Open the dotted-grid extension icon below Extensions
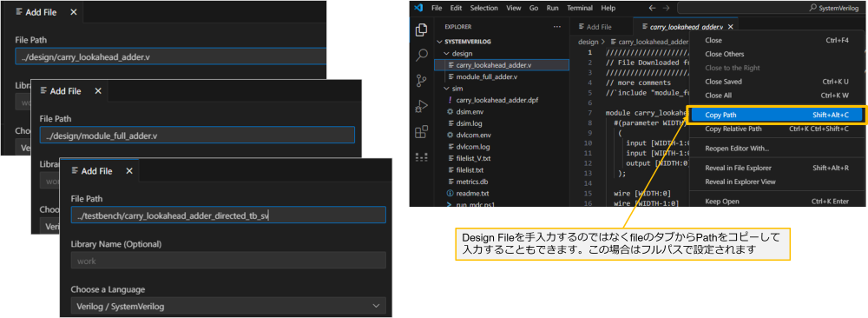 tap(422, 158)
